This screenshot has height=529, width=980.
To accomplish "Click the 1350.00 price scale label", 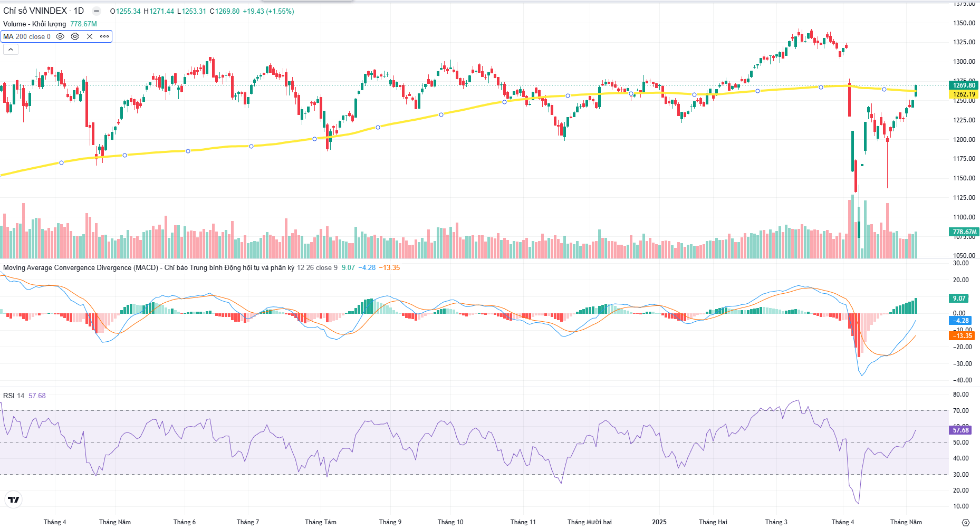I will pyautogui.click(x=964, y=23).
